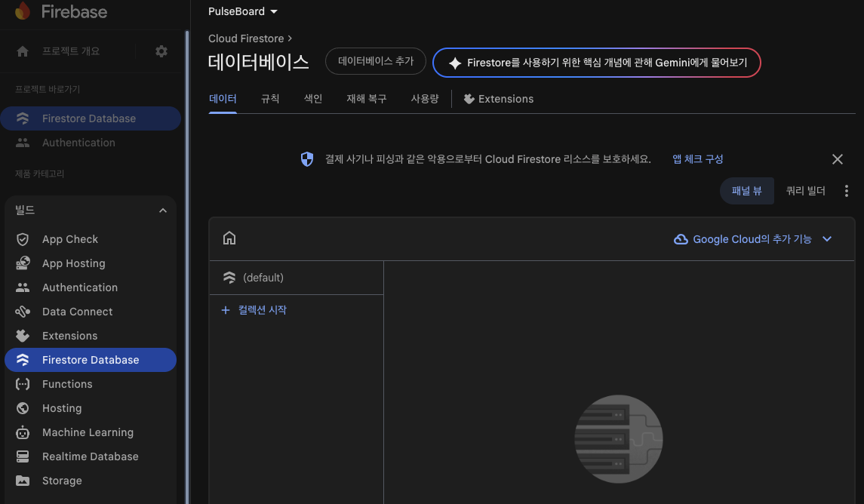Open the 앱 체크 구성 link
864x504 pixels.
tap(697, 159)
